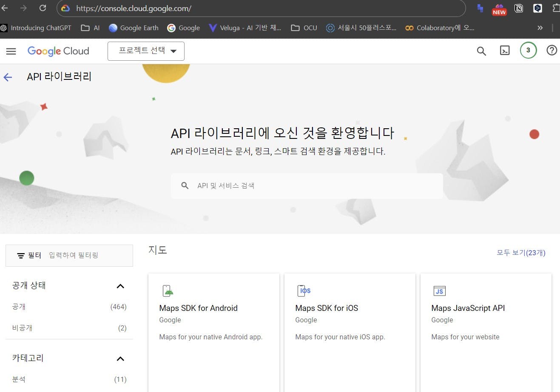Open the Maps SDK for Android card title
The height and width of the screenshot is (392, 560).
click(198, 308)
